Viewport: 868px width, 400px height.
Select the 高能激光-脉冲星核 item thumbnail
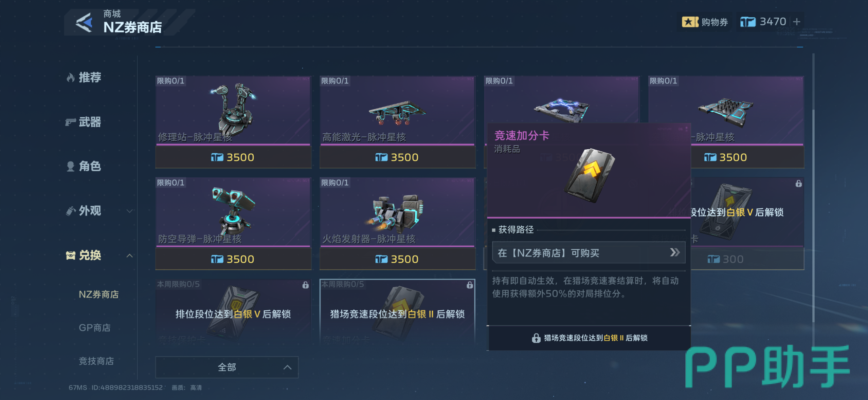click(397, 110)
